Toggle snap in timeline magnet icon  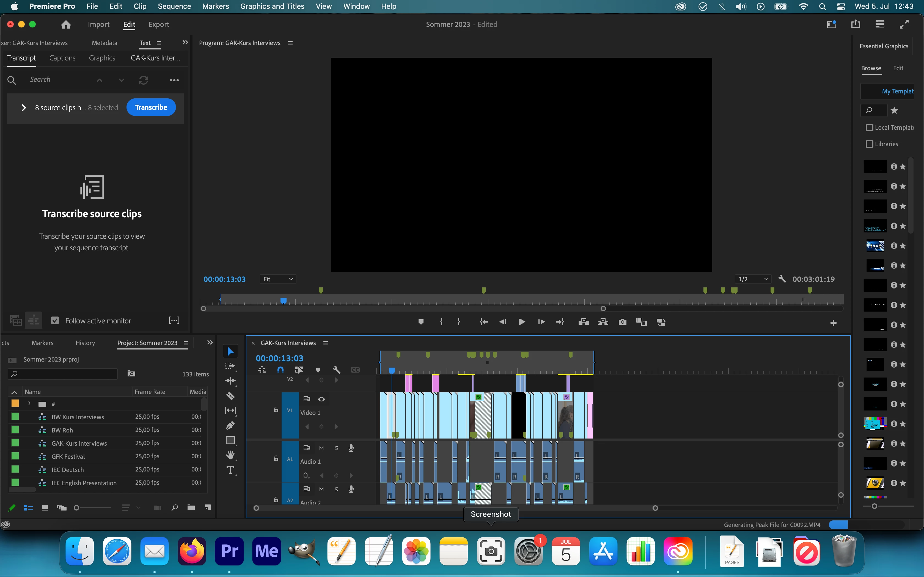280,370
